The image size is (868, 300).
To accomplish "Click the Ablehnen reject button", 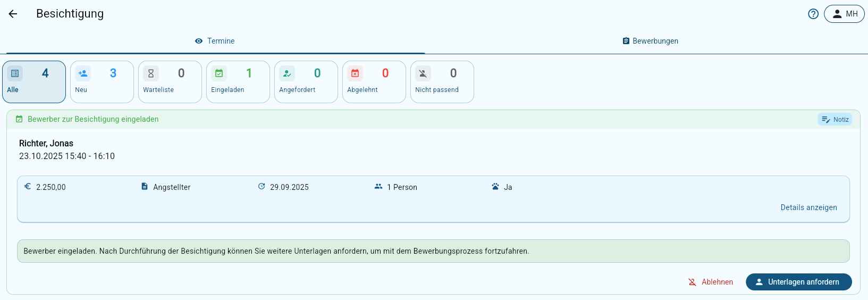I will click(711, 282).
